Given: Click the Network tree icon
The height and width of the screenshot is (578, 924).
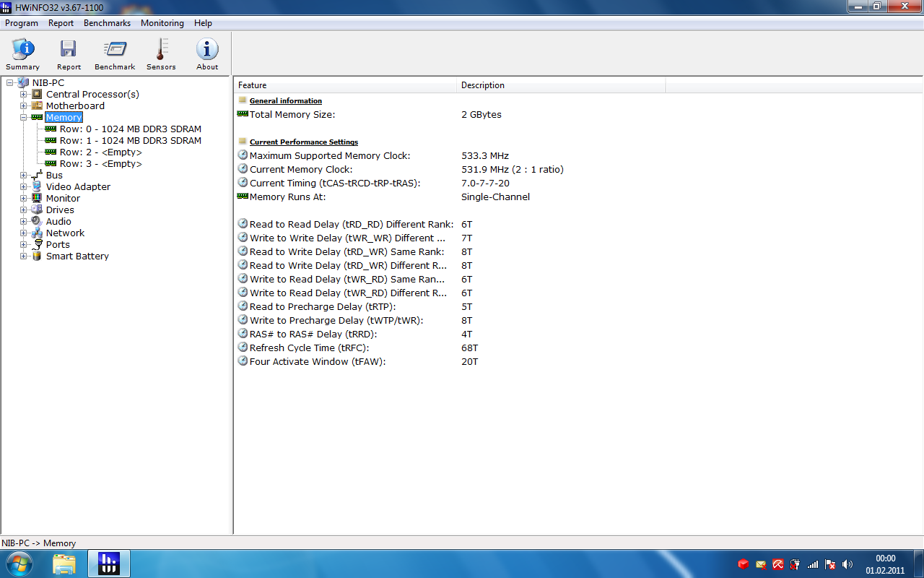Looking at the screenshot, I should [37, 233].
